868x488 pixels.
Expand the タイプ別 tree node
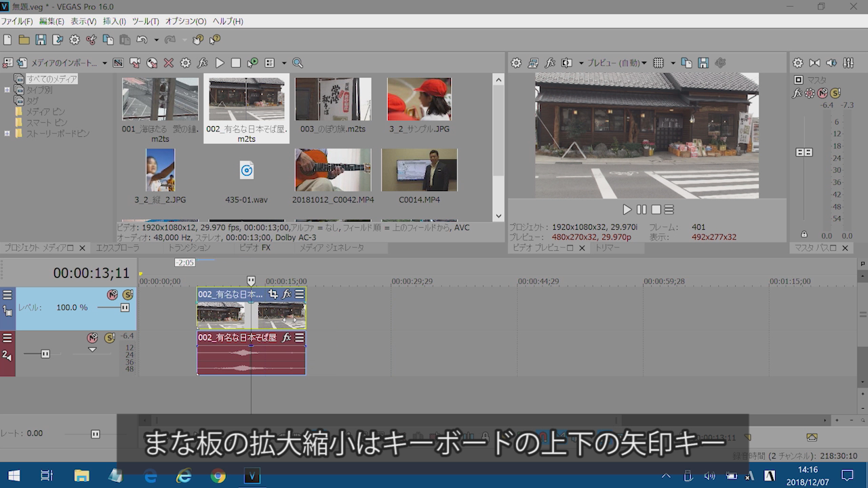[x=7, y=89]
